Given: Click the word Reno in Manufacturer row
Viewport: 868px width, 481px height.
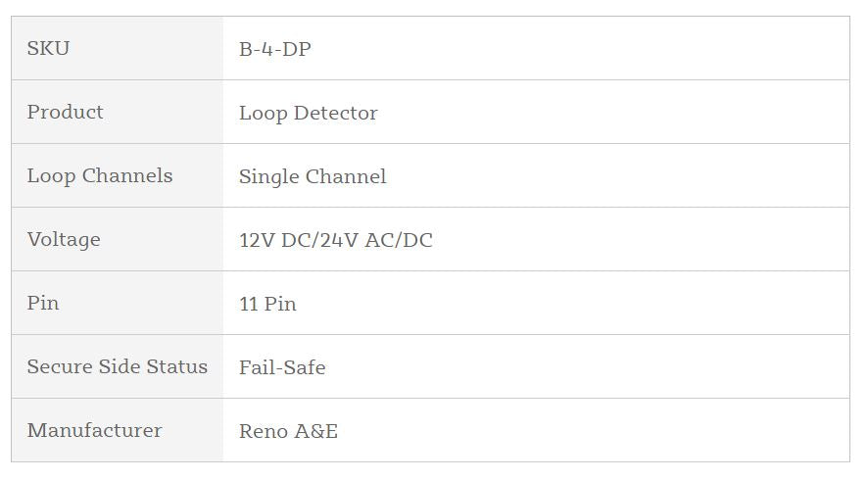Looking at the screenshot, I should pos(261,431).
